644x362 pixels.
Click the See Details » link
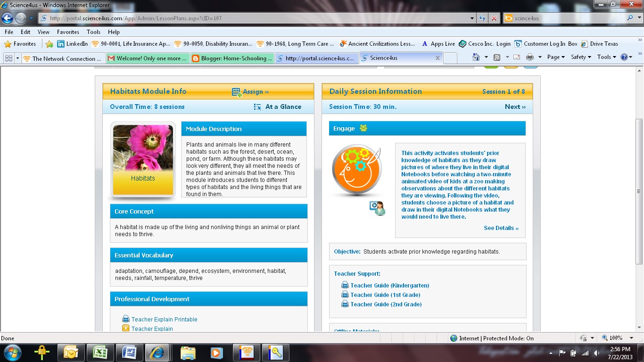point(501,228)
